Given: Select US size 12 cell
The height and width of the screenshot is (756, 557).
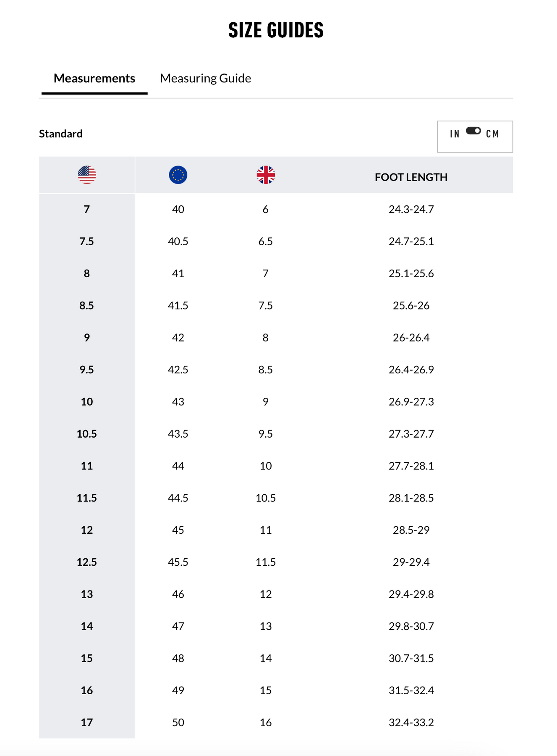Looking at the screenshot, I should [87, 530].
